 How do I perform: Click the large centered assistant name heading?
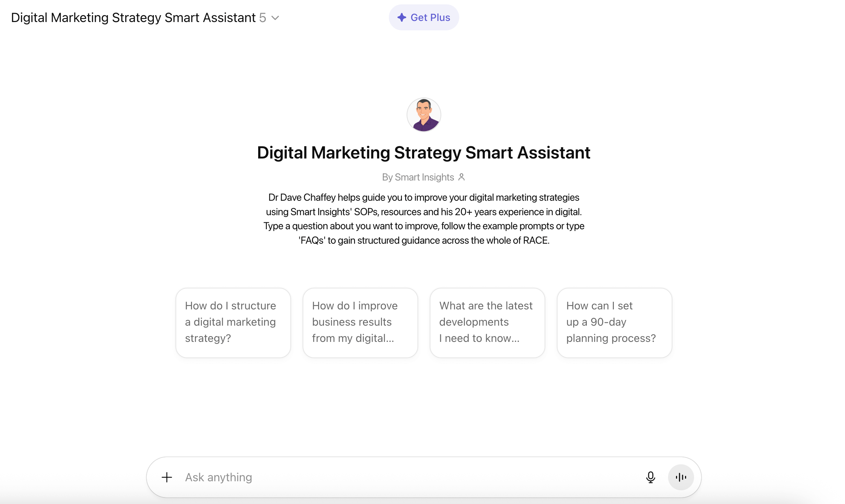click(424, 153)
